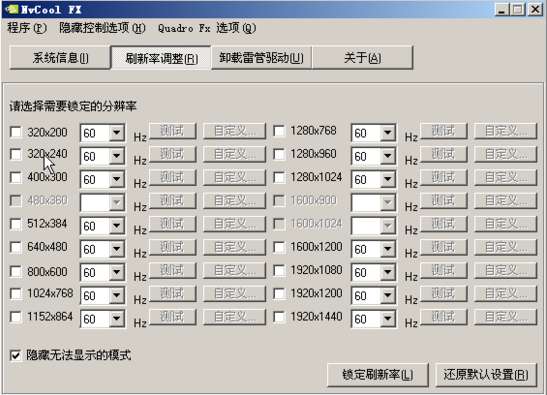Switch to the 系统信息(I) tab

pos(60,58)
